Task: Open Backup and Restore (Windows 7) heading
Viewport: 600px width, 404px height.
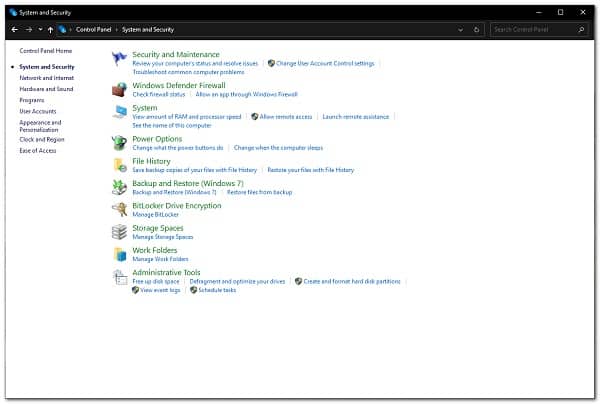Action: click(188, 183)
